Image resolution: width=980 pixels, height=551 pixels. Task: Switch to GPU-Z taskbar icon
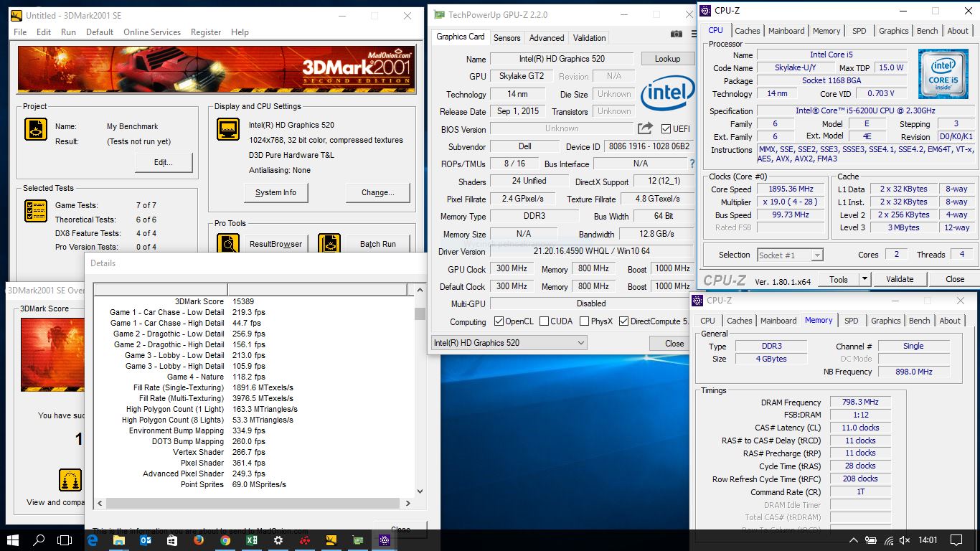click(358, 540)
